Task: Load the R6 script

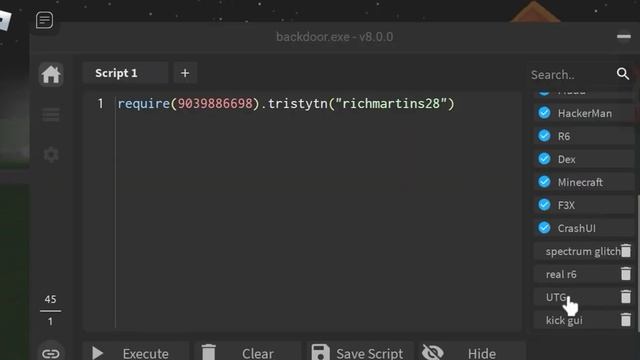Action: pos(584,136)
